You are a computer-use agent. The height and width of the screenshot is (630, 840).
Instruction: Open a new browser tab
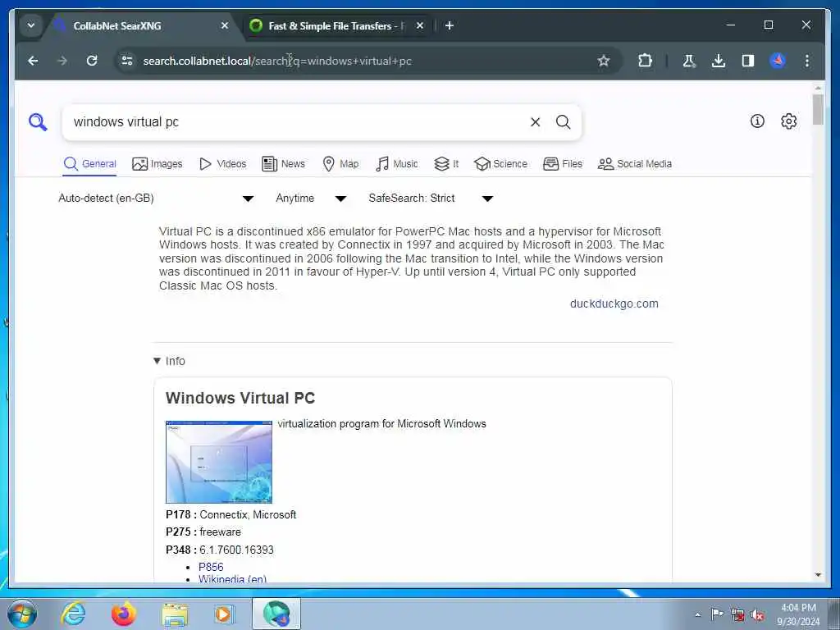point(450,25)
